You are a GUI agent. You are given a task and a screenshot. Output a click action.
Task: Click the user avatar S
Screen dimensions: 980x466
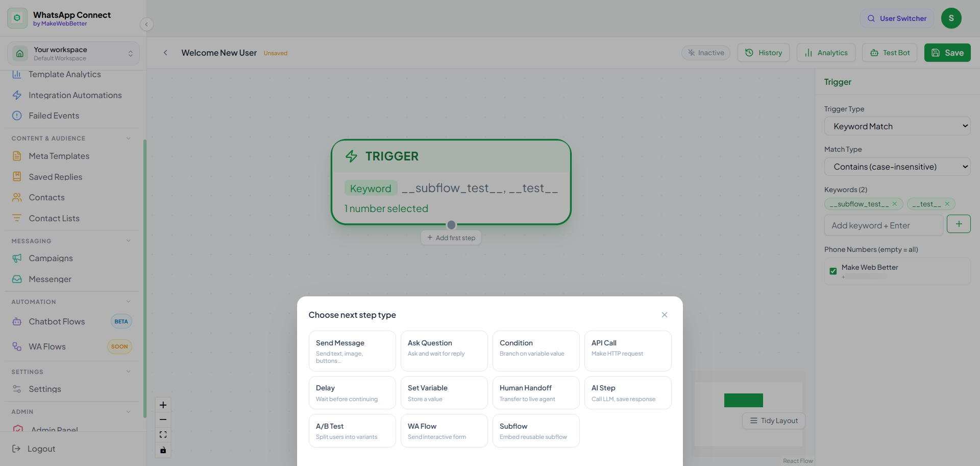(951, 18)
